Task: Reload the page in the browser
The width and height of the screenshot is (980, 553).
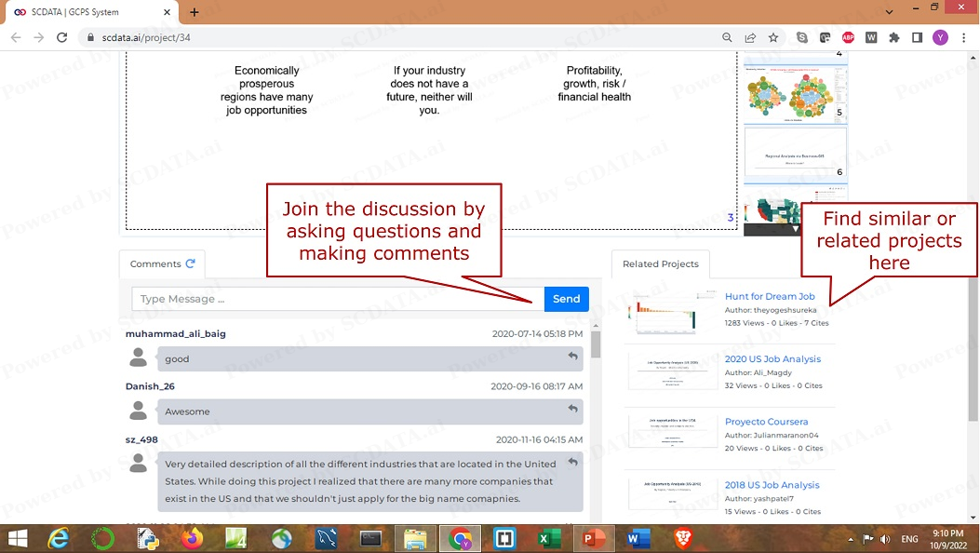Action: pos(61,37)
